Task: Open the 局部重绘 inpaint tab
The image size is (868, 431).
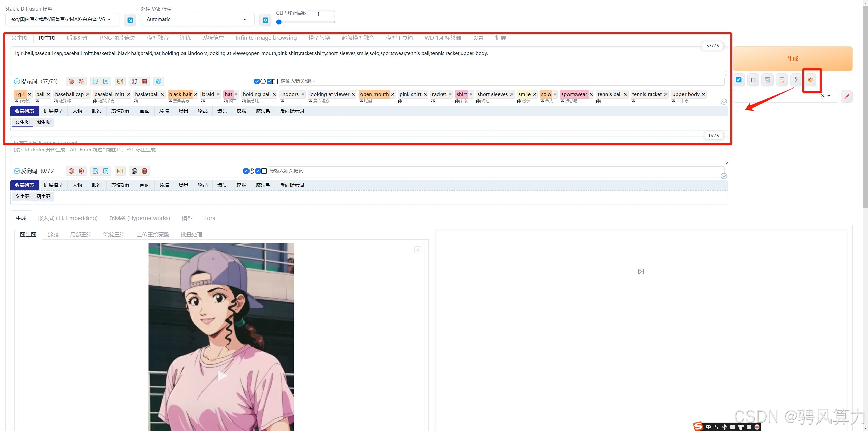Action: (x=81, y=234)
